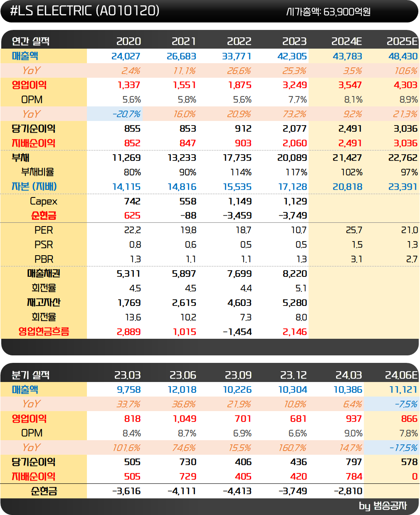Click the quarterly operating profit '937'
Screen dimensions: 420x515
tap(354, 419)
